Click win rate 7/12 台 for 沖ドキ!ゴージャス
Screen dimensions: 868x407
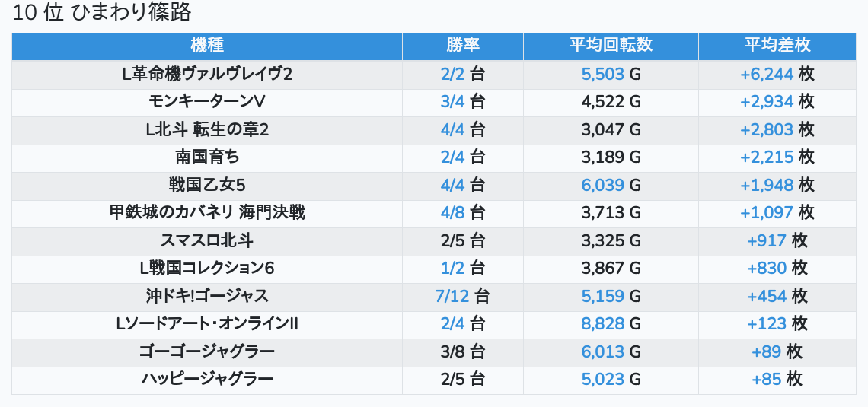pos(463,296)
